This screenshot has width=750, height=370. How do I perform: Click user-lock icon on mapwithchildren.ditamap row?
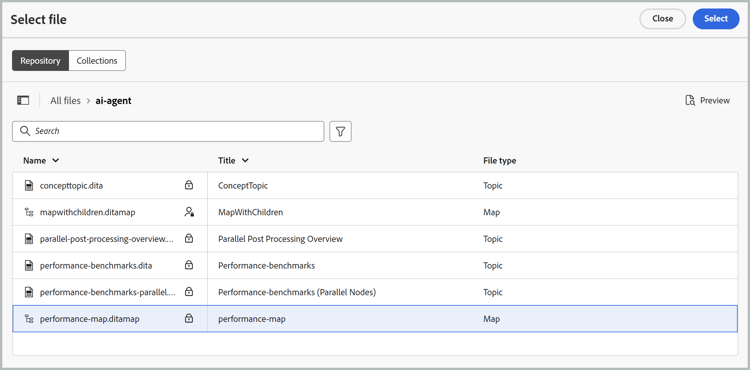coord(189,212)
